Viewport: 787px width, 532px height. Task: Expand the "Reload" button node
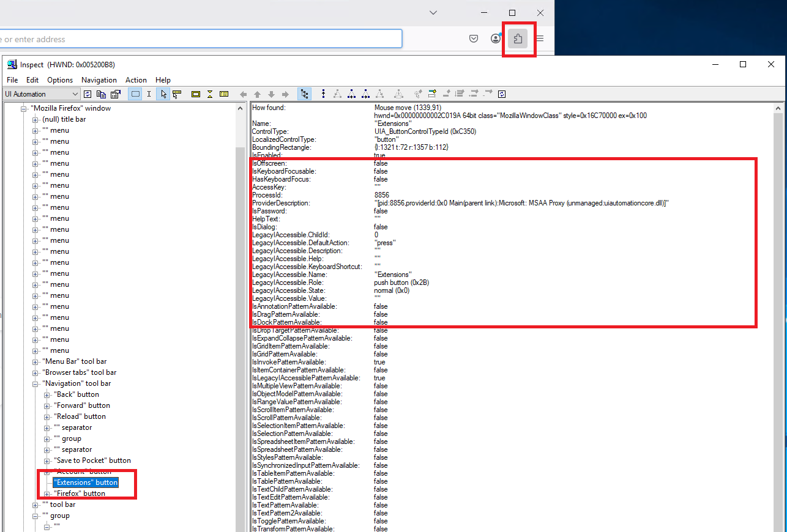pos(47,416)
